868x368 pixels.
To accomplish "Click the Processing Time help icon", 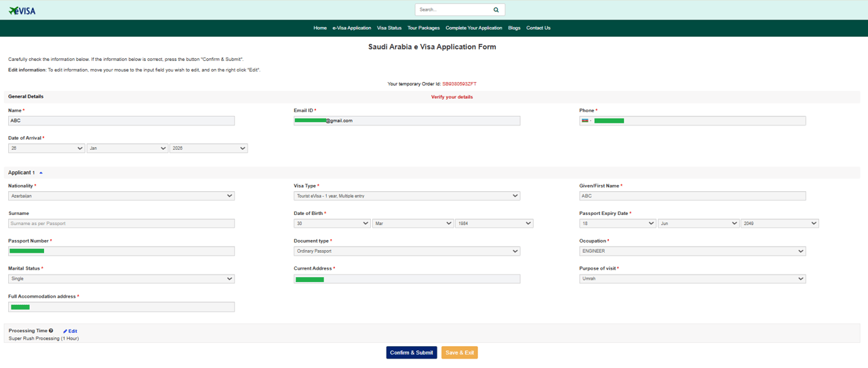I will pyautogui.click(x=51, y=331).
